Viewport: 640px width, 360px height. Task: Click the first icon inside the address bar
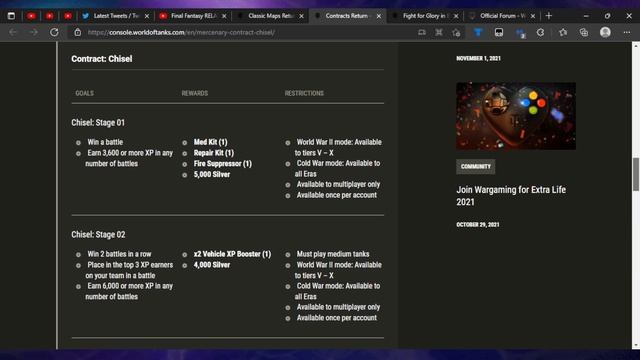(422, 32)
